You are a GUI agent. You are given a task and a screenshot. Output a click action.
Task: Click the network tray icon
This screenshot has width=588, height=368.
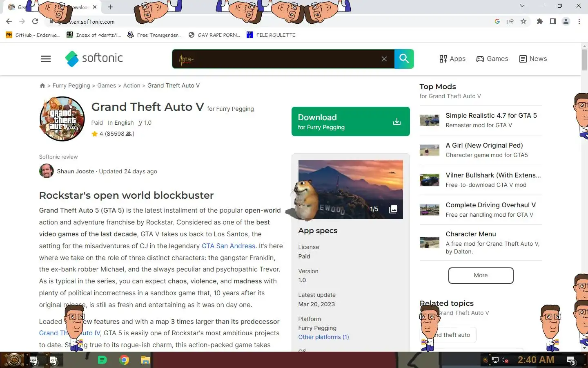tap(495, 360)
